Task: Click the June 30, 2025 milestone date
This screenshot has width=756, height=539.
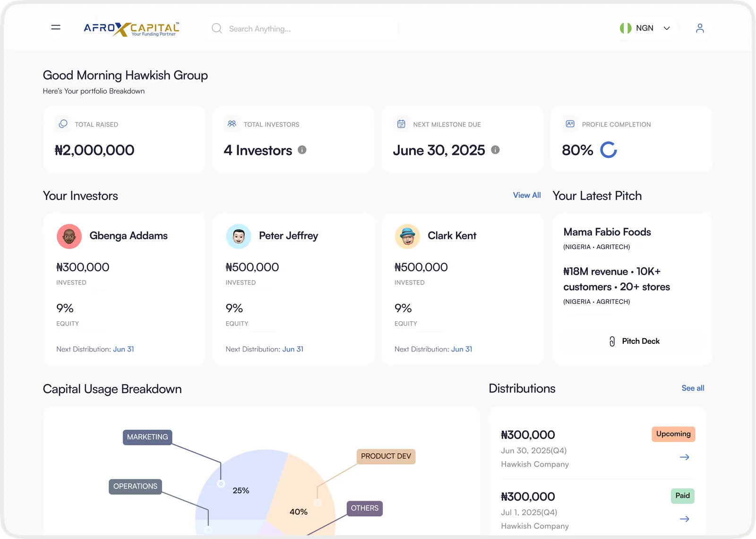Action: click(439, 150)
